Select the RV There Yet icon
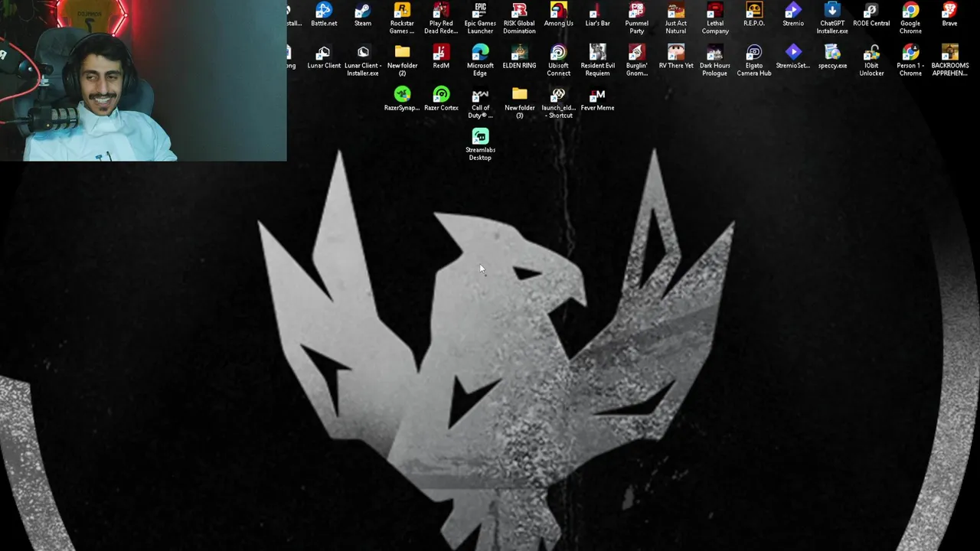This screenshot has width=980, height=551. pyautogui.click(x=675, y=57)
